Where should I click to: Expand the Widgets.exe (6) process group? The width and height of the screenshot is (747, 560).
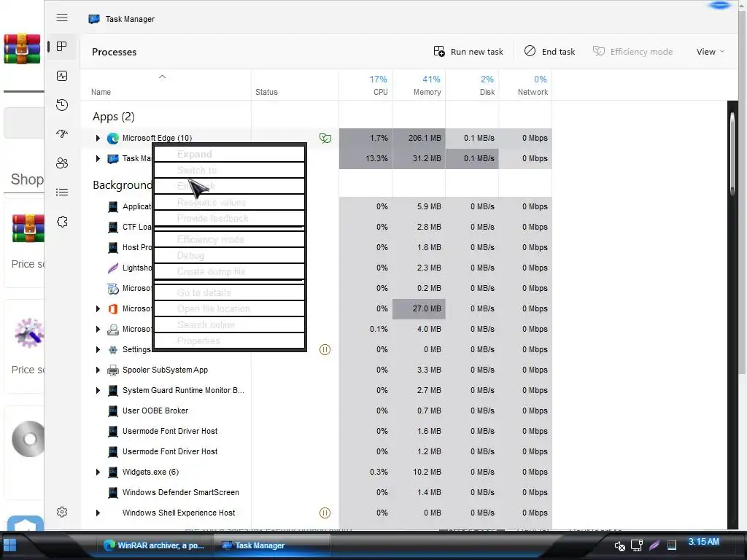coord(98,472)
